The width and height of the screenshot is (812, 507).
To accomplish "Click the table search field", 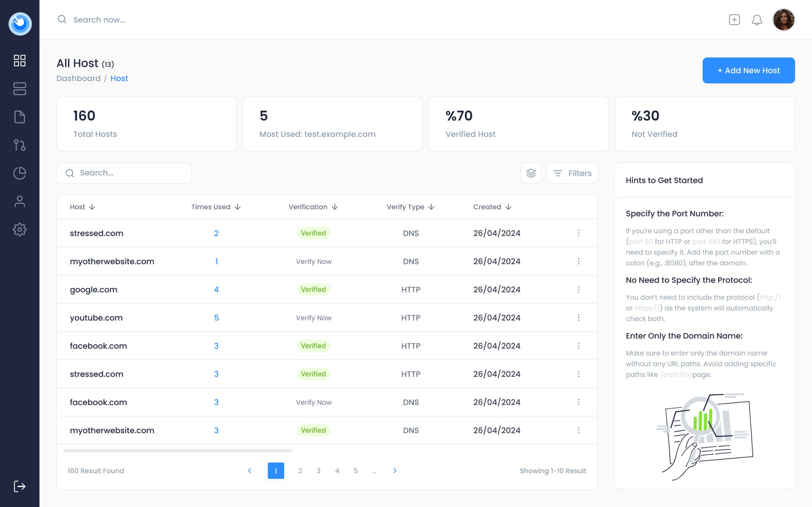I will (123, 173).
